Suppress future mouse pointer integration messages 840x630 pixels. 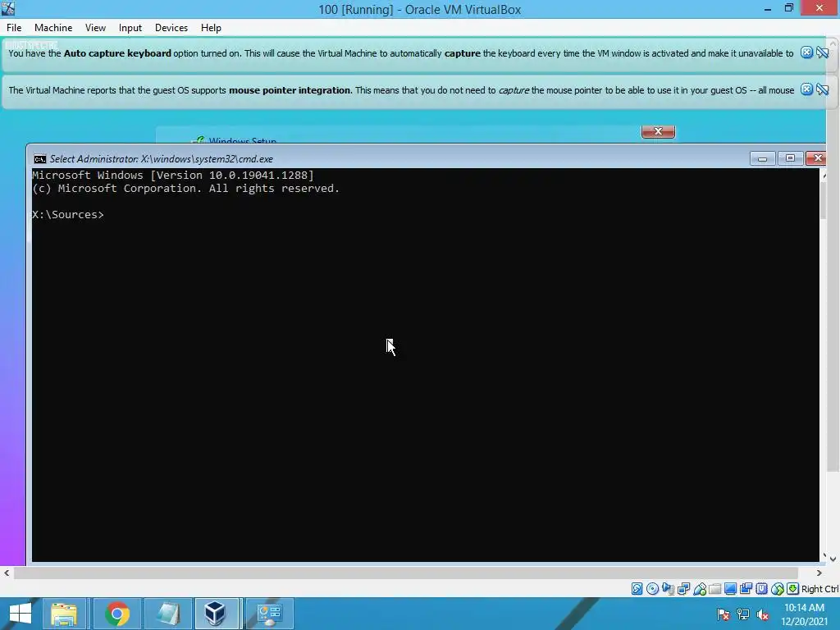point(822,89)
